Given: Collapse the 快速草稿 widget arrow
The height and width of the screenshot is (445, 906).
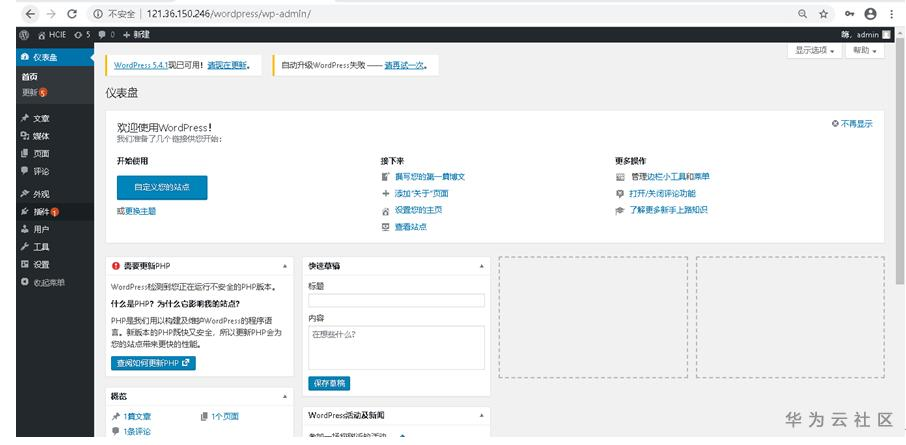Looking at the screenshot, I should tap(482, 266).
